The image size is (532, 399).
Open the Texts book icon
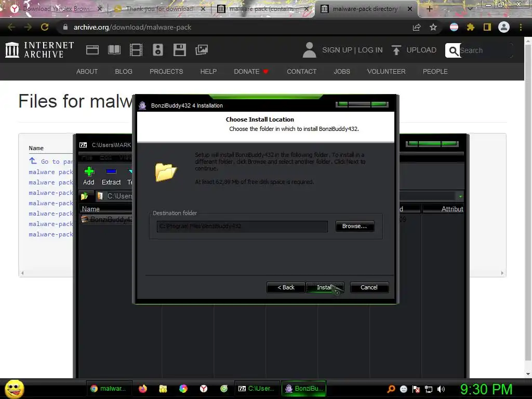[114, 50]
